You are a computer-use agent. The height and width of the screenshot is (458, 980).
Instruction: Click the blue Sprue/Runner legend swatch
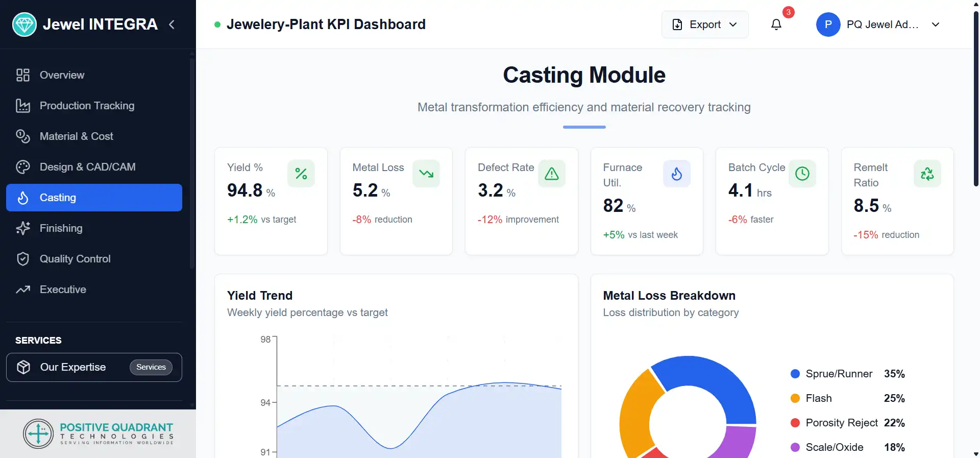[795, 374]
